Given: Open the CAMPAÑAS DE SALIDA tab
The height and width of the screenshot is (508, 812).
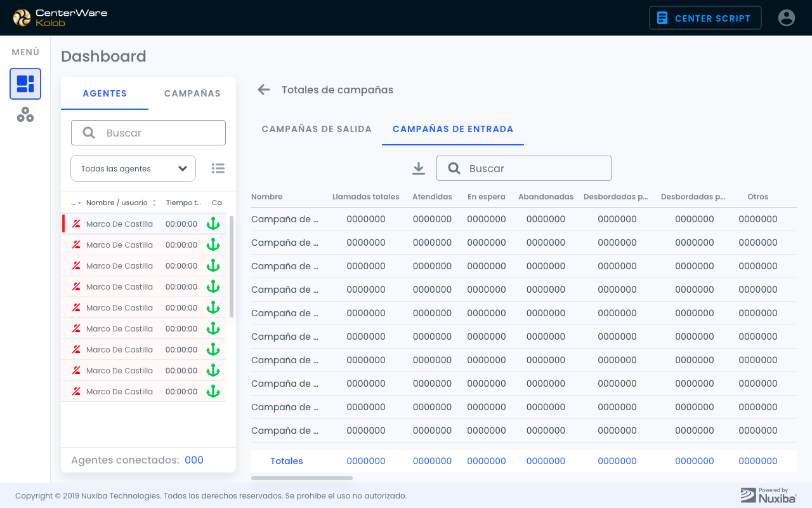Looking at the screenshot, I should (x=317, y=129).
